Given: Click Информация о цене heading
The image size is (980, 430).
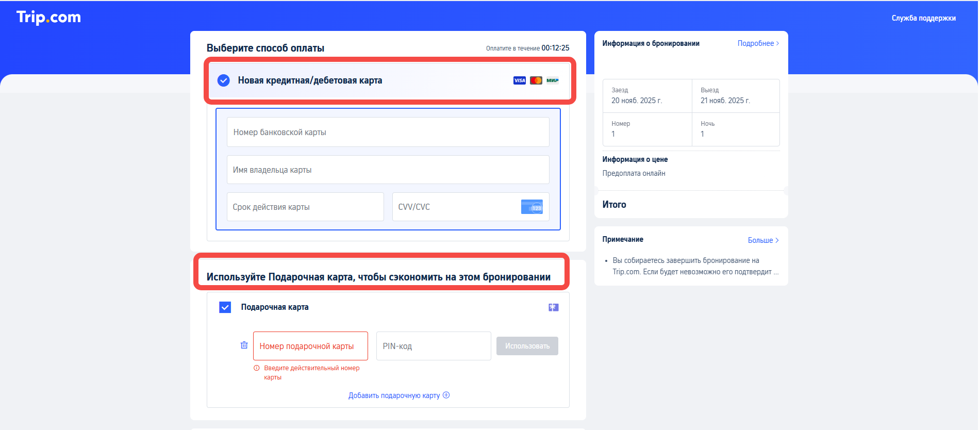Looking at the screenshot, I should click(x=635, y=159).
